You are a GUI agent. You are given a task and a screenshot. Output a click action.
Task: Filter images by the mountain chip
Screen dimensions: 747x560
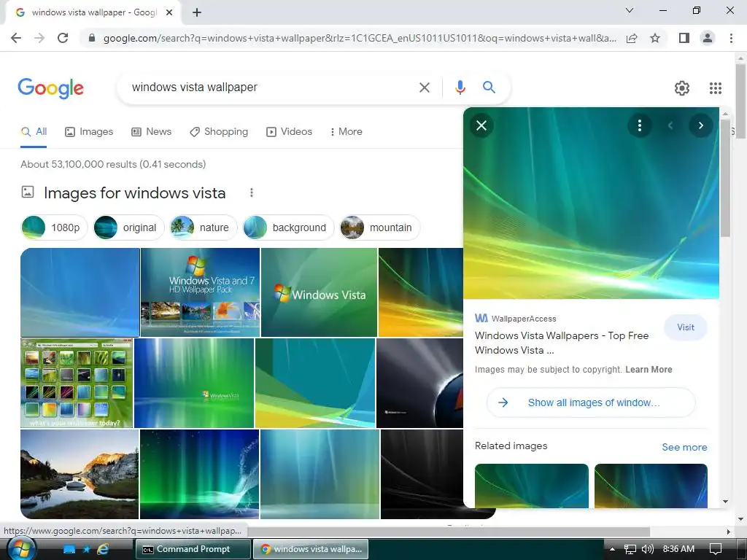tap(379, 227)
